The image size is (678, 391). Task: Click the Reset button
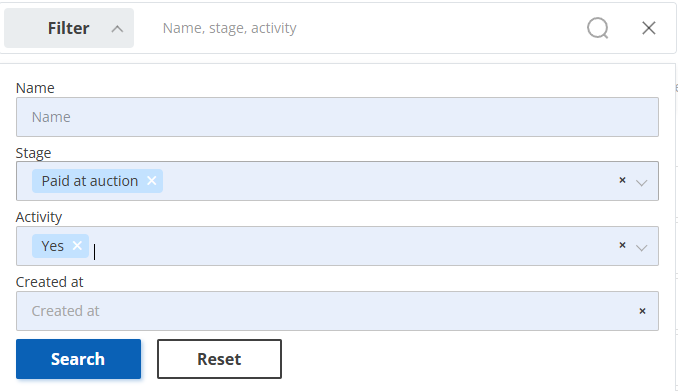pyautogui.click(x=219, y=359)
